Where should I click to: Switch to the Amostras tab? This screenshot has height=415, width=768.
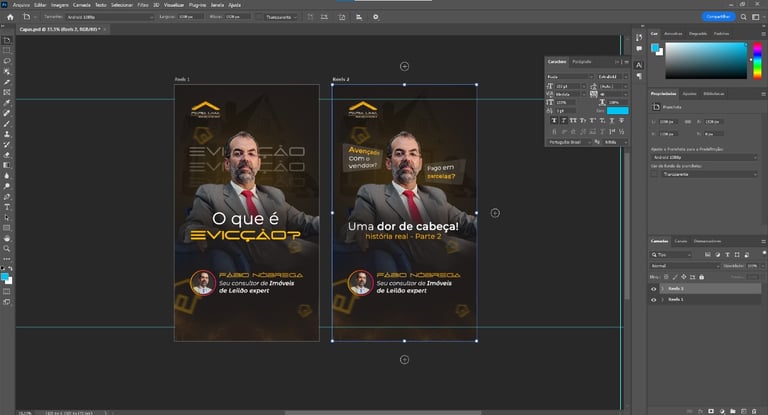click(673, 34)
